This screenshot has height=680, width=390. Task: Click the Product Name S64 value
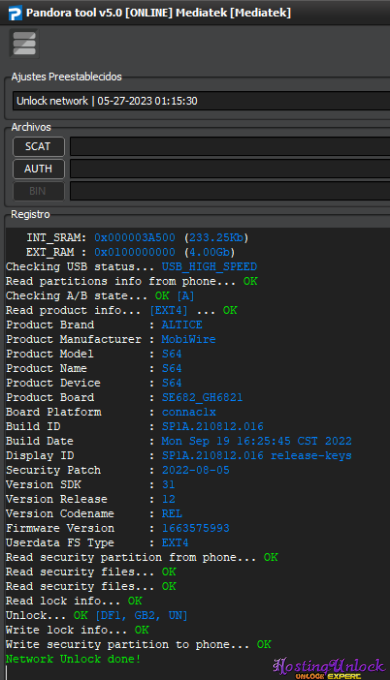[x=172, y=369]
